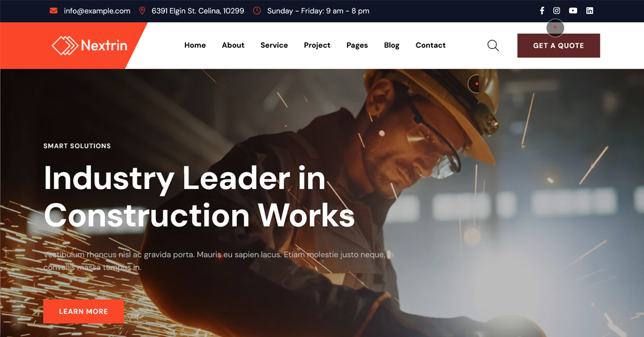Click the info@example.com email link

tap(97, 11)
